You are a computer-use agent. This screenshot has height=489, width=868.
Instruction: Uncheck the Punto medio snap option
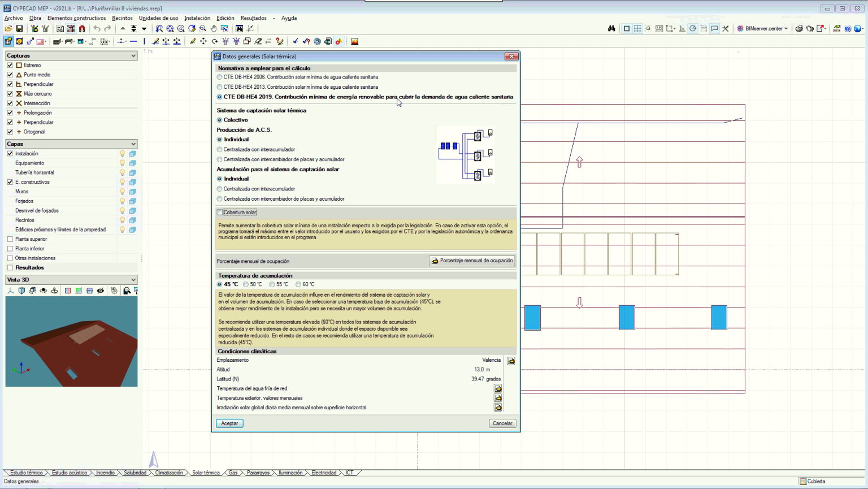point(10,75)
